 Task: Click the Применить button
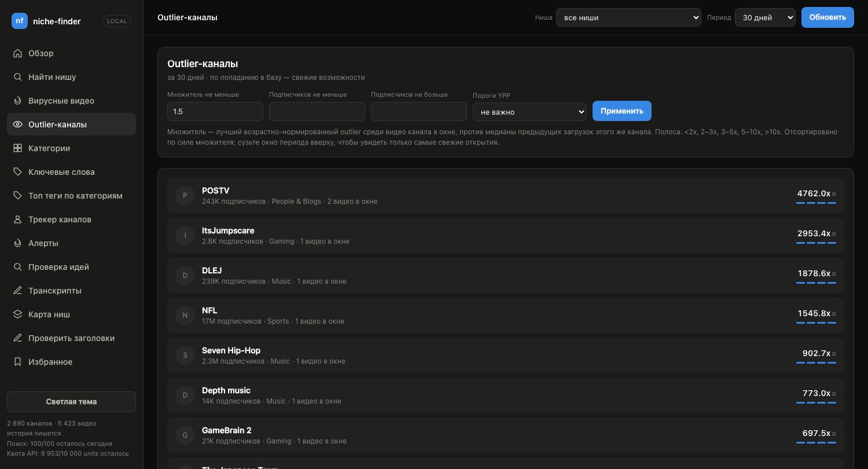coord(622,111)
